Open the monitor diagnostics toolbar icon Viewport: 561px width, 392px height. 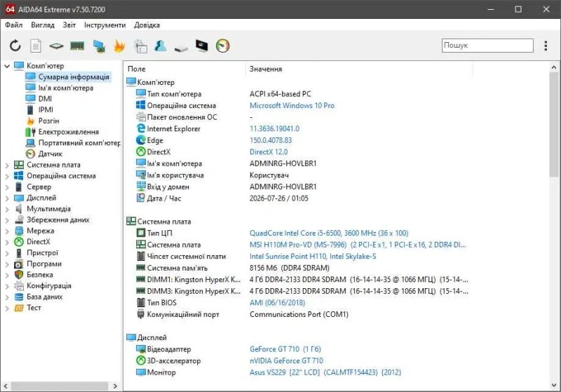(x=202, y=46)
